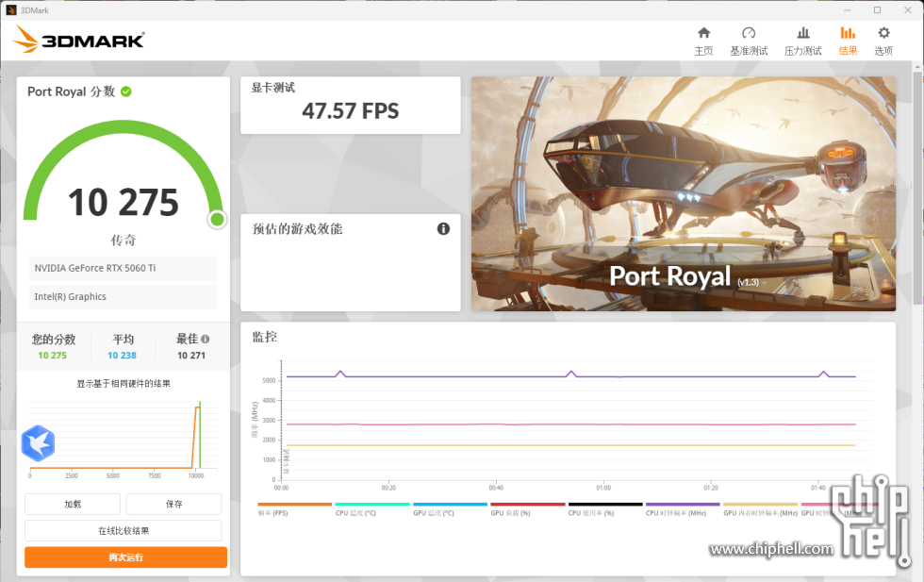
Task: Click orange 再次运行 run again button
Action: 125,557
